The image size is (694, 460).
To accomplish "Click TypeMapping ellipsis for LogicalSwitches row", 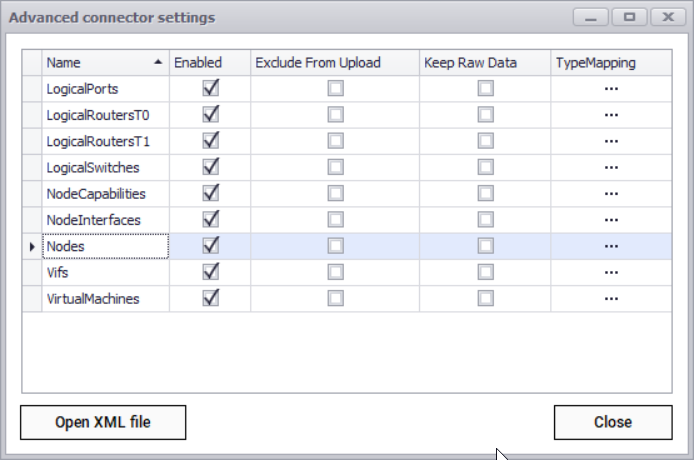I will pos(611,167).
